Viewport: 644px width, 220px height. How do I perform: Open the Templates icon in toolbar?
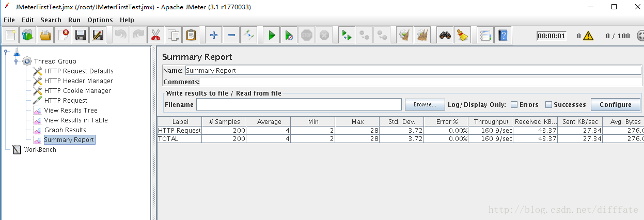pyautogui.click(x=28, y=35)
